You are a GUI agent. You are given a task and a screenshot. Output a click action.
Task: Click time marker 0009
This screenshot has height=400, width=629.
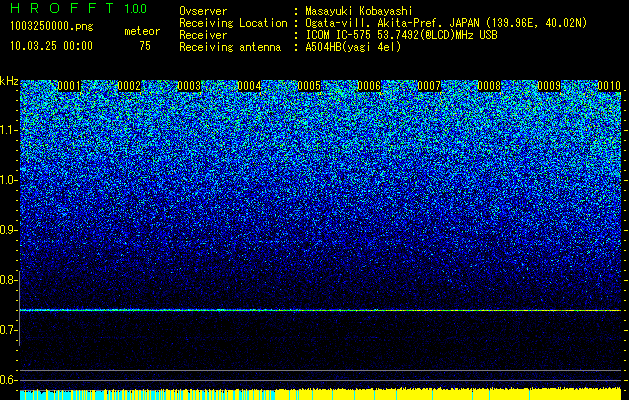pos(549,86)
